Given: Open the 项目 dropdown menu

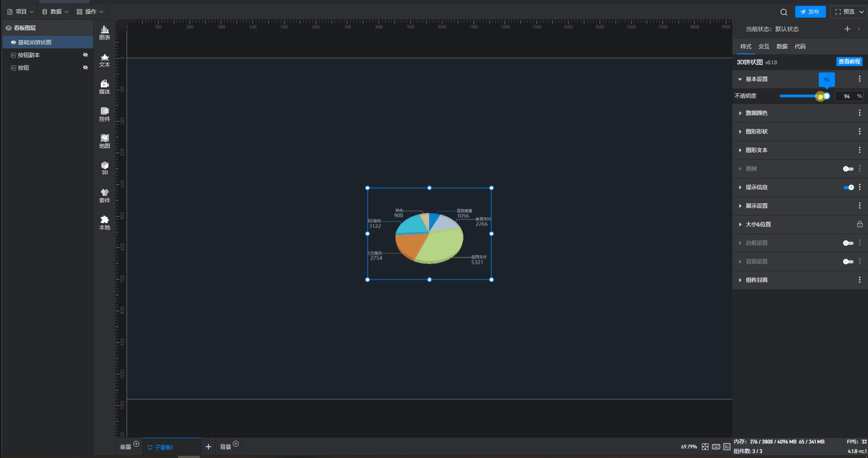Looking at the screenshot, I should click(21, 12).
